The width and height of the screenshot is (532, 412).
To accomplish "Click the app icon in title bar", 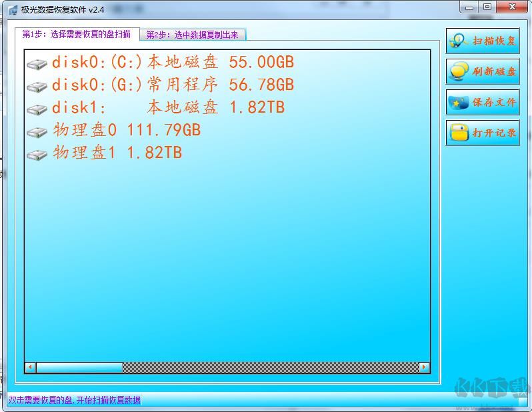I will click(x=12, y=10).
